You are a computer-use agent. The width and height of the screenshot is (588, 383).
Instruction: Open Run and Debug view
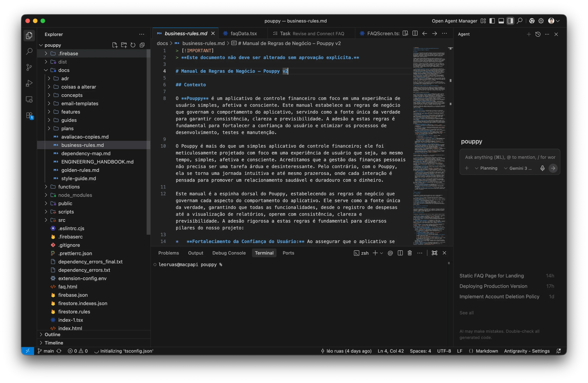tap(29, 83)
